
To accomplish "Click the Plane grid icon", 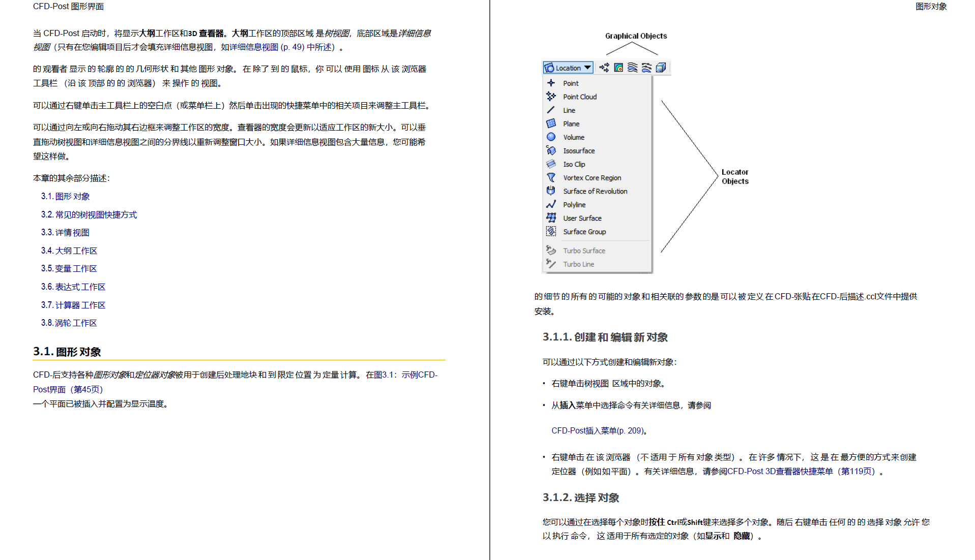I will 551,123.
